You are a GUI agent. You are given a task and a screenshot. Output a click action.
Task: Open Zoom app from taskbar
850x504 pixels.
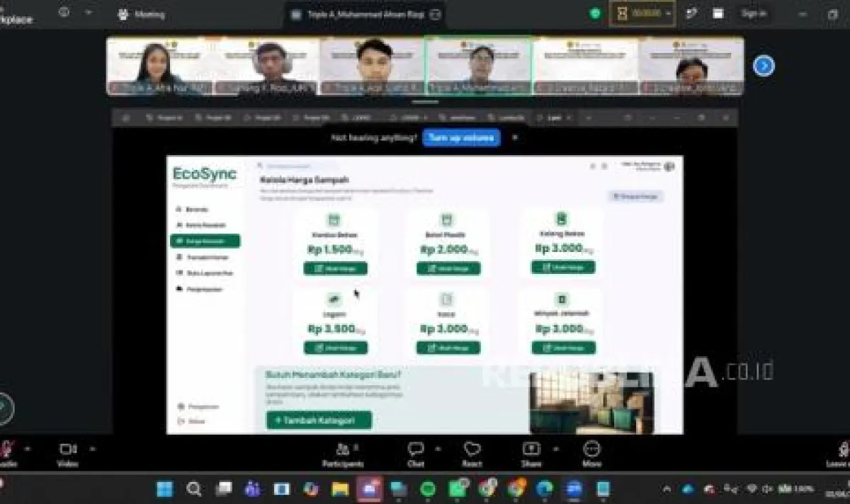point(574,488)
